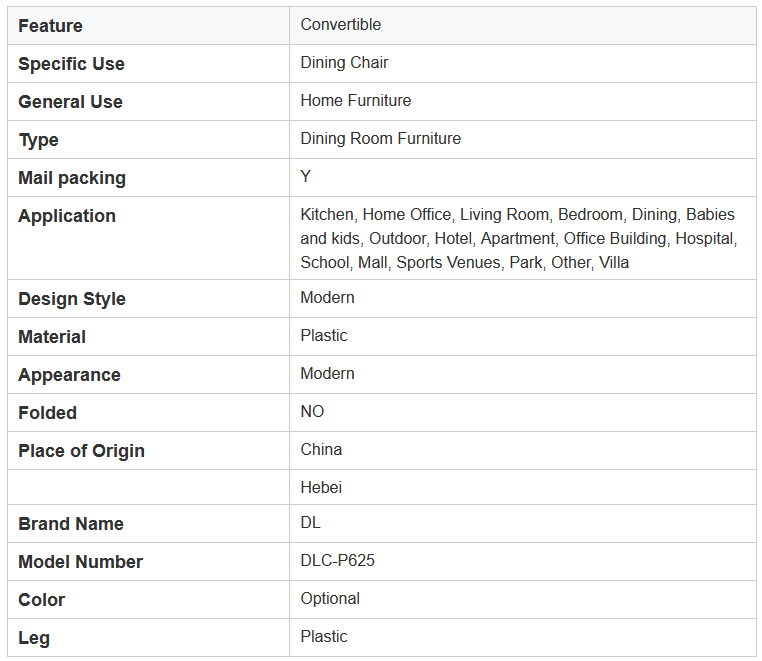The image size is (762, 661).
Task: Select the Convertible value text
Action: point(341,24)
